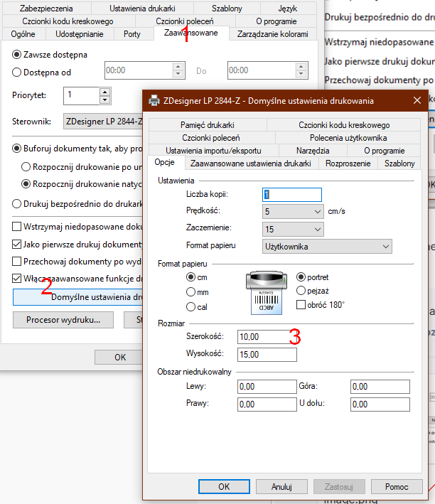Image resolution: width=435 pixels, height=504 pixels.
Task: Choose the 'pejzaż' orientation option
Action: click(301, 291)
